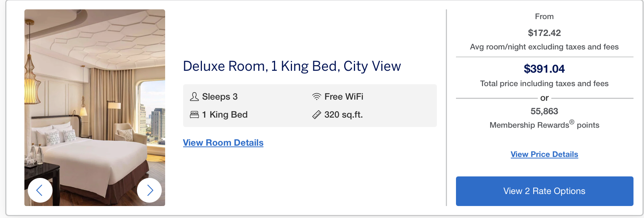The width and height of the screenshot is (644, 218).
Task: Click the $172.42 average nightly price
Action: point(544,33)
